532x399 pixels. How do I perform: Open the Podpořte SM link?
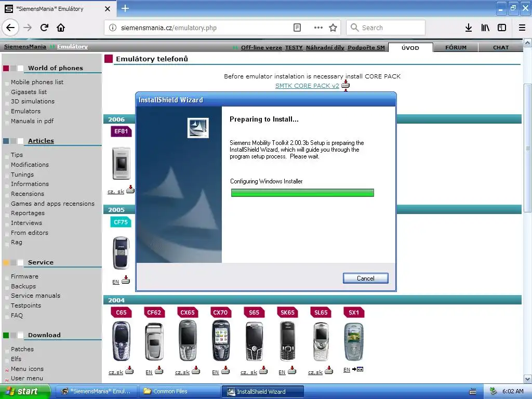click(366, 47)
